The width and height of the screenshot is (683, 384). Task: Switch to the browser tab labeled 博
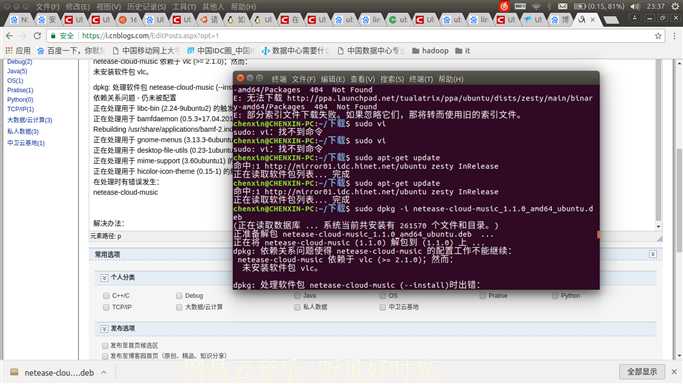tap(560, 20)
